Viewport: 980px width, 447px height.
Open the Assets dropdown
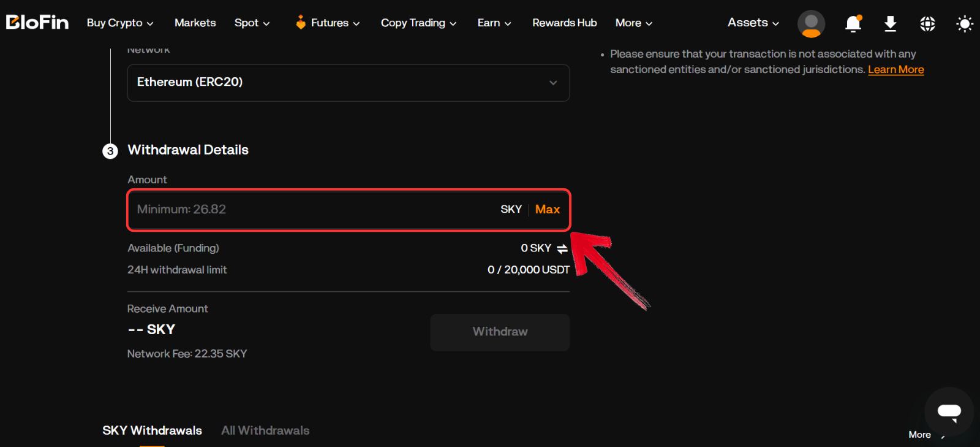coord(753,23)
